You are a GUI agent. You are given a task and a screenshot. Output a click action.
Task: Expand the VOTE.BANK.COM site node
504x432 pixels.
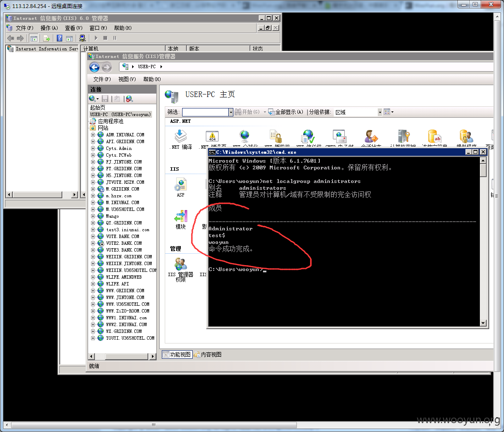point(93,236)
